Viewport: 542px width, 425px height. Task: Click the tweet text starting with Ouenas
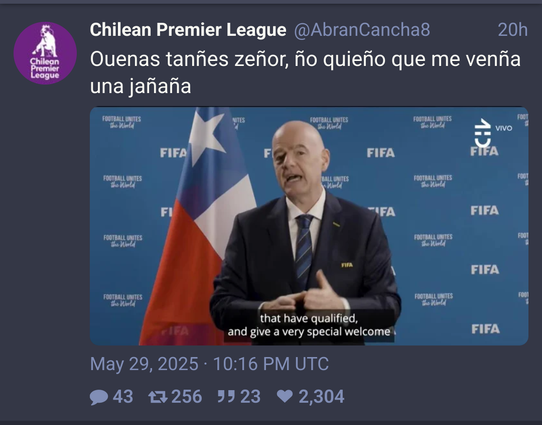click(x=305, y=72)
